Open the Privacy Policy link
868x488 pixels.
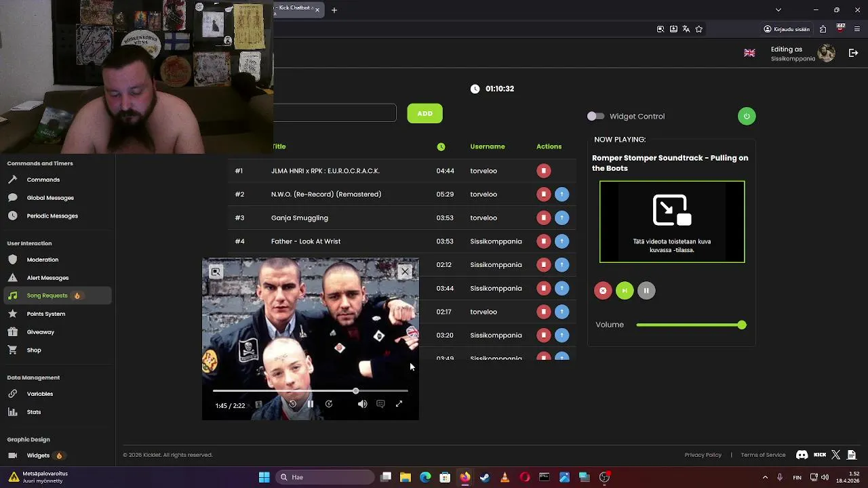point(703,455)
